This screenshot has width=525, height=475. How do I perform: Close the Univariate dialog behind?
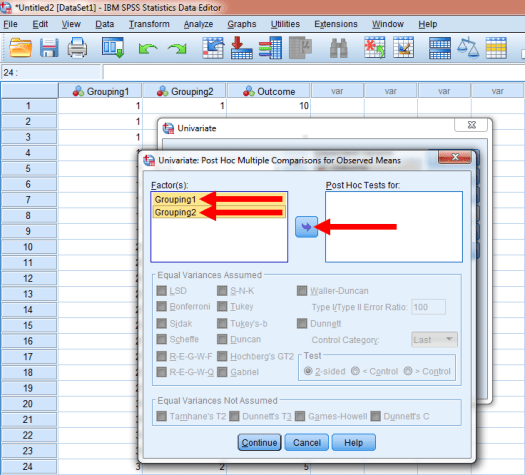[x=471, y=125]
